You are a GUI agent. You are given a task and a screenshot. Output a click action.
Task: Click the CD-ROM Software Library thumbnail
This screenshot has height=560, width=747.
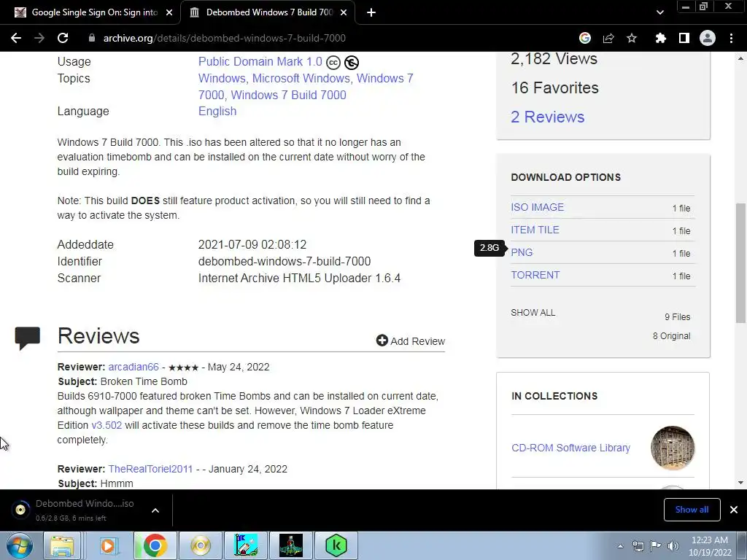[673, 448]
